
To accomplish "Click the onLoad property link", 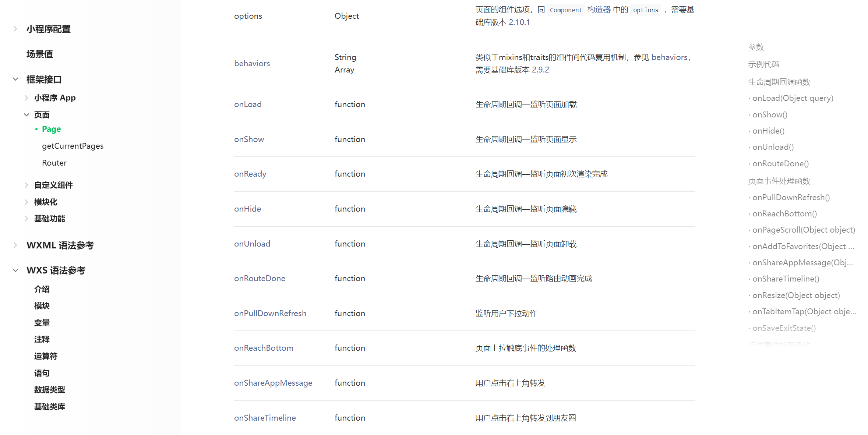I will [248, 105].
